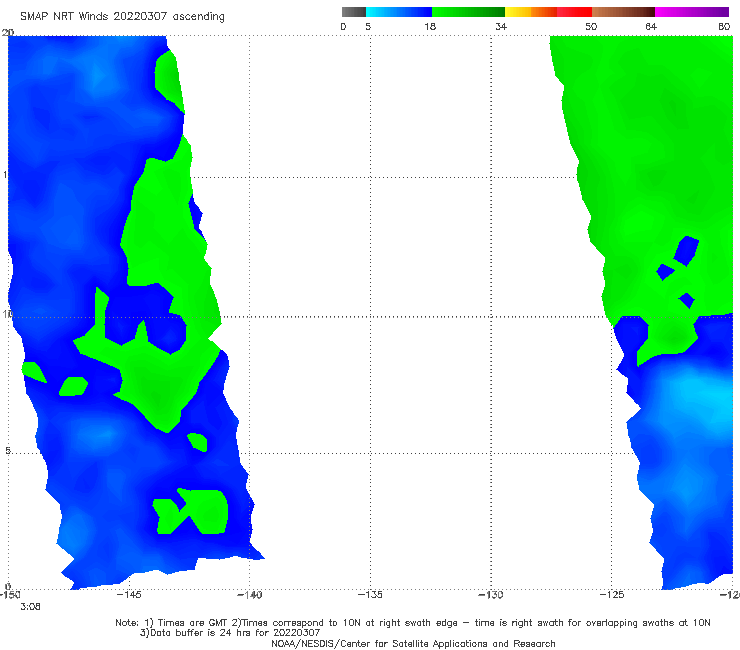Click the NOAA/NESDIS credit line
The image size is (740, 650).
[x=413, y=643]
